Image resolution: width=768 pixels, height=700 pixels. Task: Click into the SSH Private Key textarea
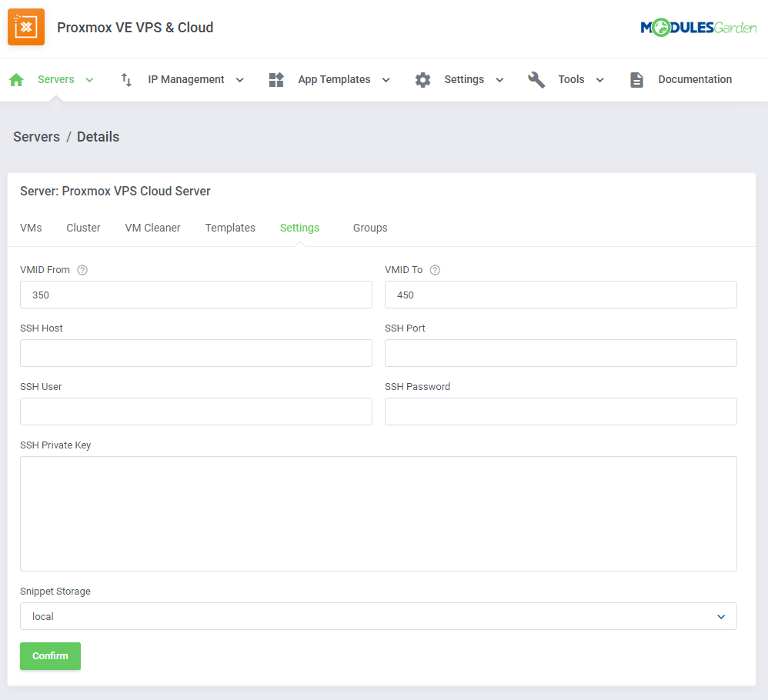click(378, 514)
